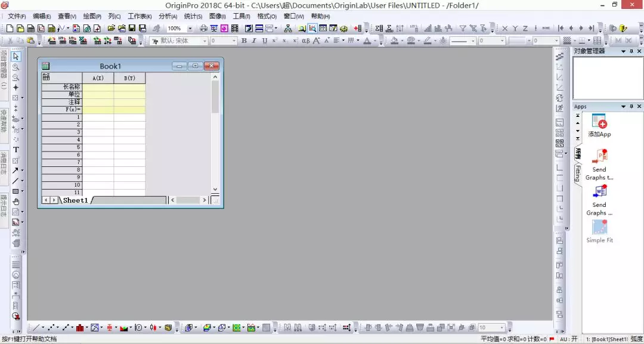
Task: Click the New Project icon
Action: click(x=10, y=29)
